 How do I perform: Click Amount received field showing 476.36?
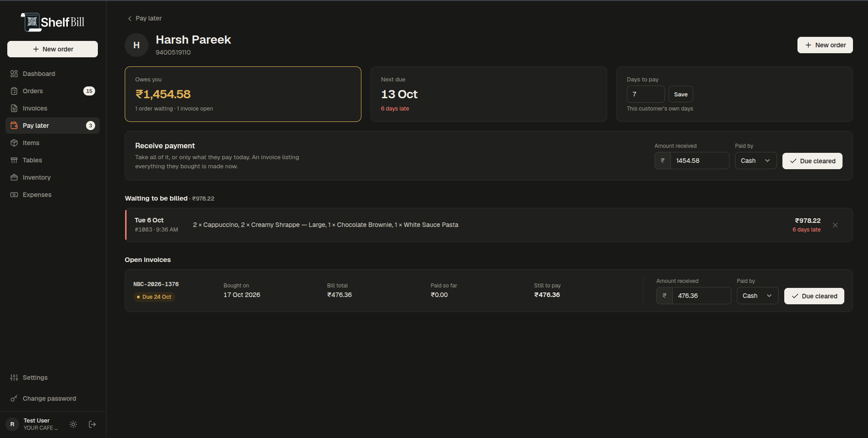[701, 296]
